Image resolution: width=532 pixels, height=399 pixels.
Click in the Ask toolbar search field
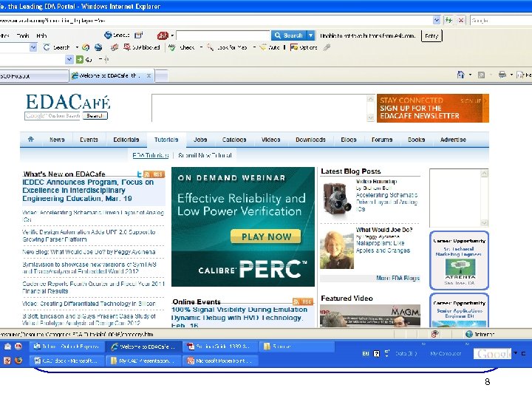(223, 35)
